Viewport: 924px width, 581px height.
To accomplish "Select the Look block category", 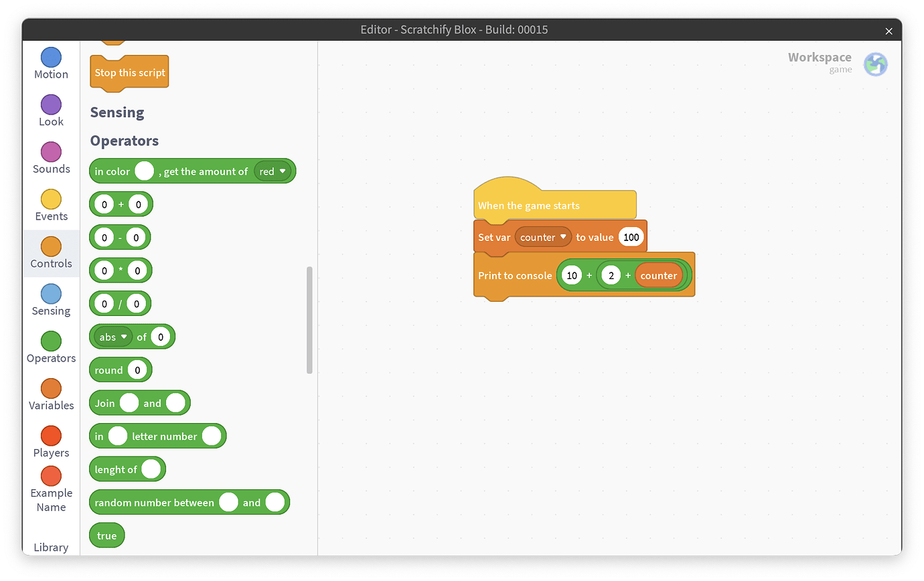I will (x=50, y=111).
